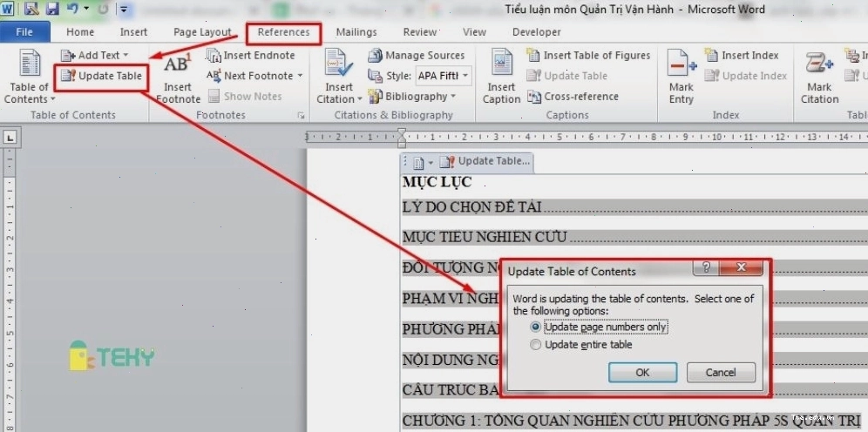Click Update Table in Table of Contents group

point(102,76)
